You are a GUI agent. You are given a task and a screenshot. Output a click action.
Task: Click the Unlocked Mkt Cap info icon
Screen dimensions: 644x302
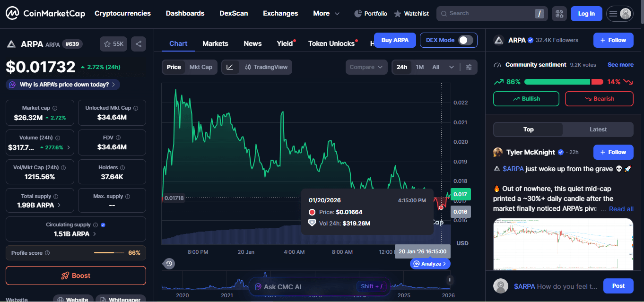pyautogui.click(x=136, y=108)
